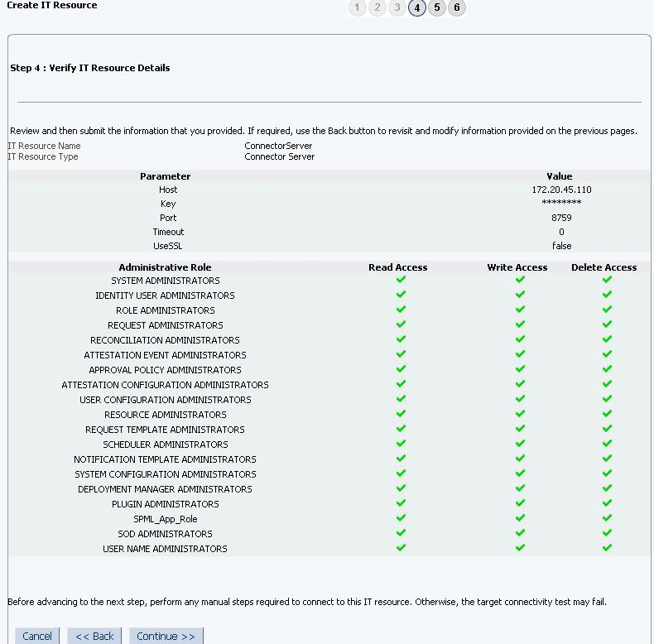
Task: Click the Write Access checkmark for PLUGIN ADMINISTRATORS
Action: (x=520, y=503)
